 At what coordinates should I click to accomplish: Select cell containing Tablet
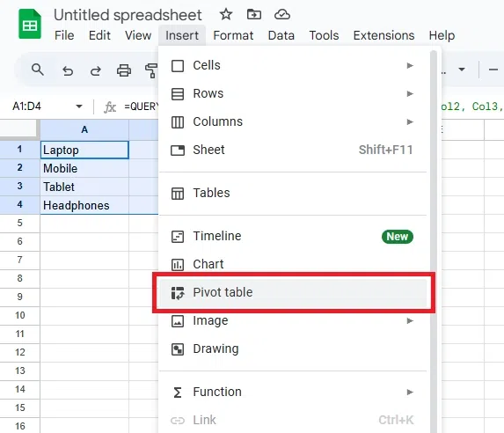[84, 187]
